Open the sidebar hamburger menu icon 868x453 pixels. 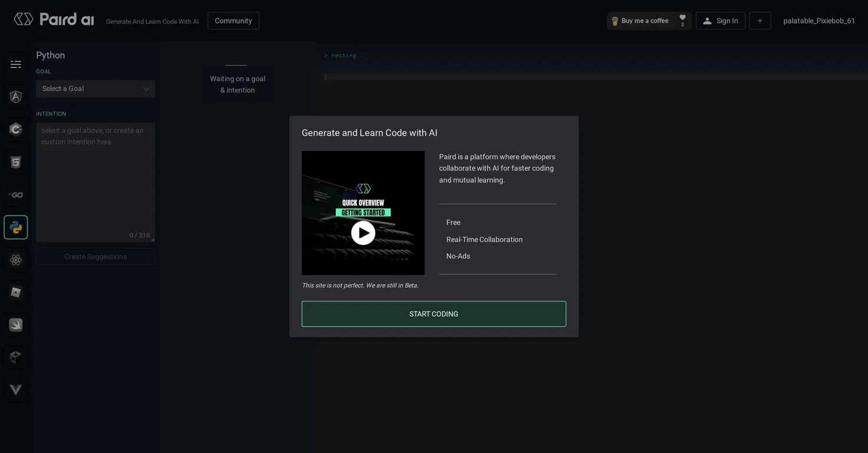pyautogui.click(x=16, y=64)
